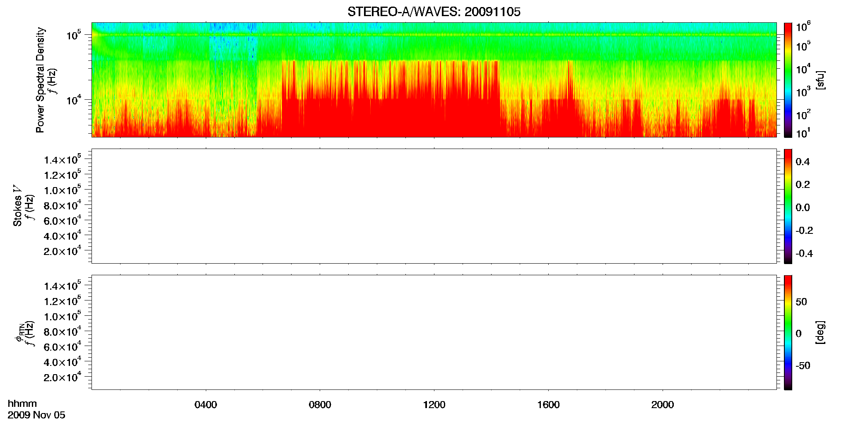Select the "0.0" label on Stokes colorbar
The width and height of the screenshot is (868, 447).
click(x=803, y=207)
